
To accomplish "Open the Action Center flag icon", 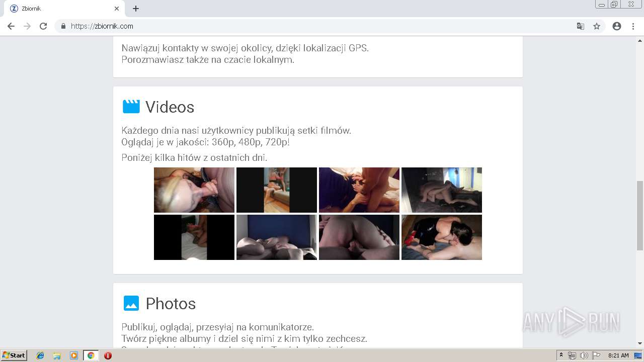I will tap(596, 355).
